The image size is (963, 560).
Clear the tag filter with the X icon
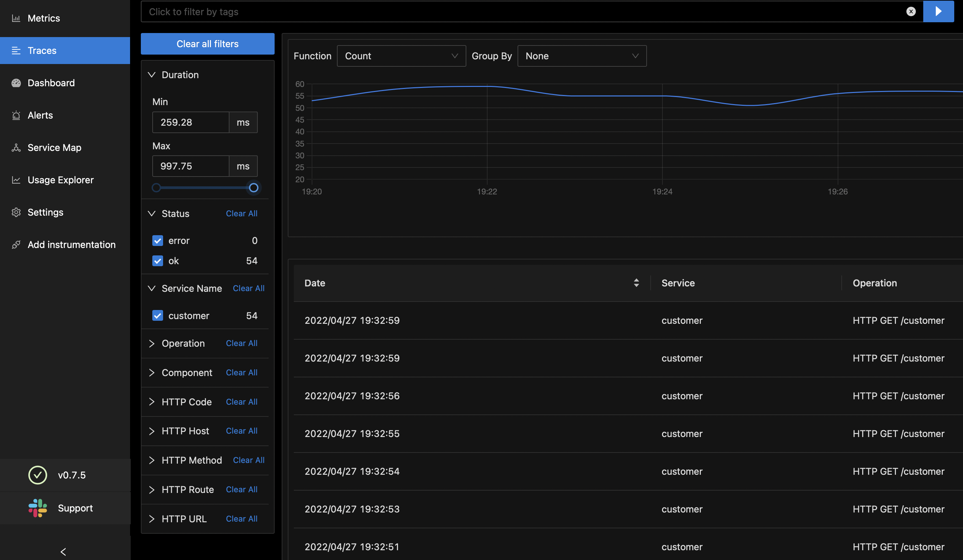pos(911,11)
